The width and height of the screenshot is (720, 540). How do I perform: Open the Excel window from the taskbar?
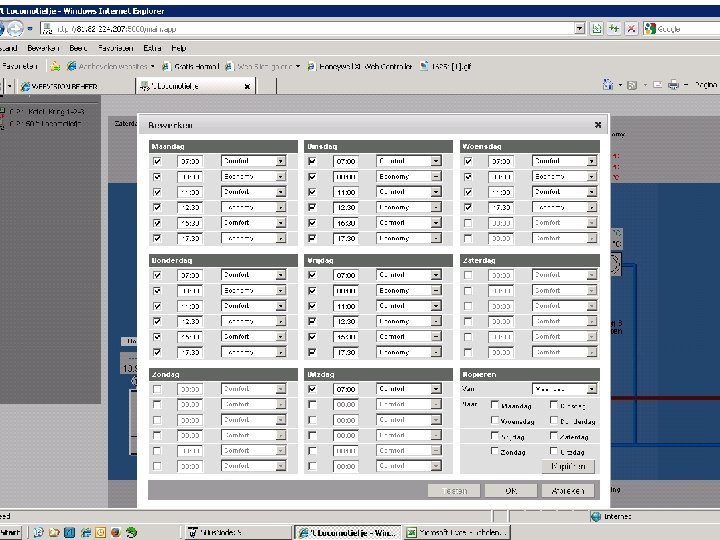pyautogui.click(x=457, y=533)
